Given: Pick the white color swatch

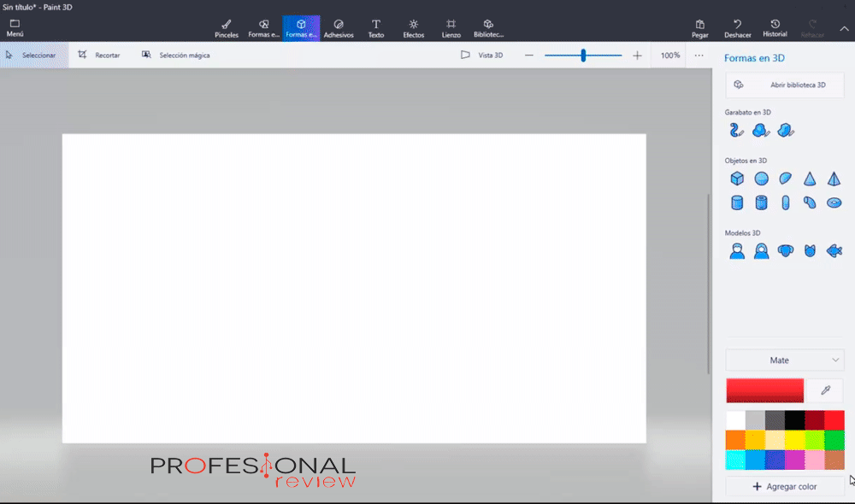Looking at the screenshot, I should pyautogui.click(x=735, y=420).
